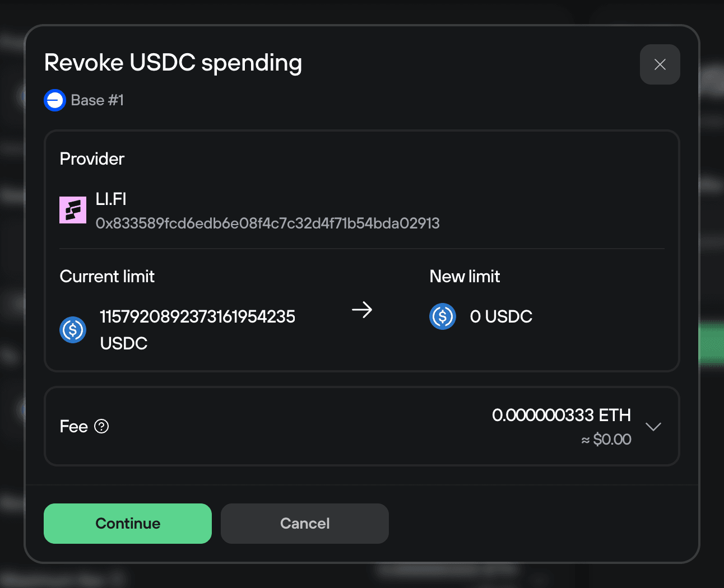Click the 0.000000333 ETH fee amount
The image size is (724, 588).
click(x=561, y=415)
